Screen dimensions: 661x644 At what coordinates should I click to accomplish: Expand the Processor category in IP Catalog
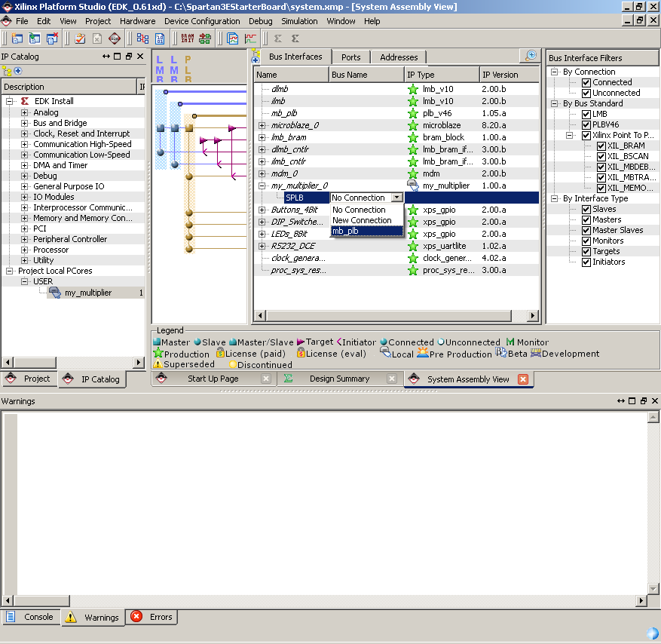(24, 250)
